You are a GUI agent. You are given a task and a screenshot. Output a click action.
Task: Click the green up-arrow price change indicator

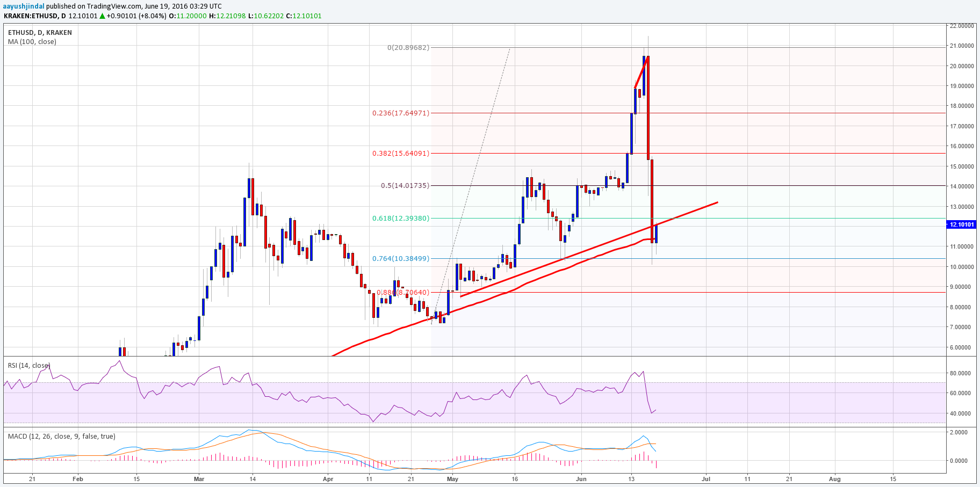point(102,16)
